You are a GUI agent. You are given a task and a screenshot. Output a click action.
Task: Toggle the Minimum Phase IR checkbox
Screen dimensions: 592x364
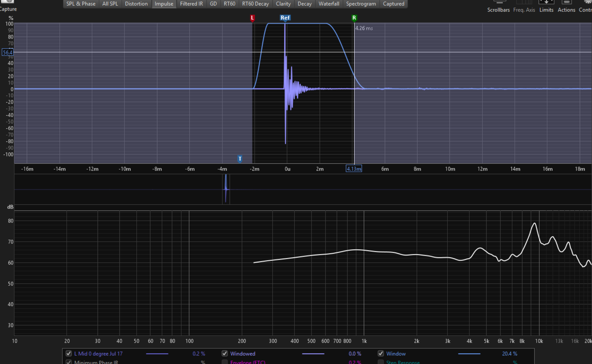69,362
